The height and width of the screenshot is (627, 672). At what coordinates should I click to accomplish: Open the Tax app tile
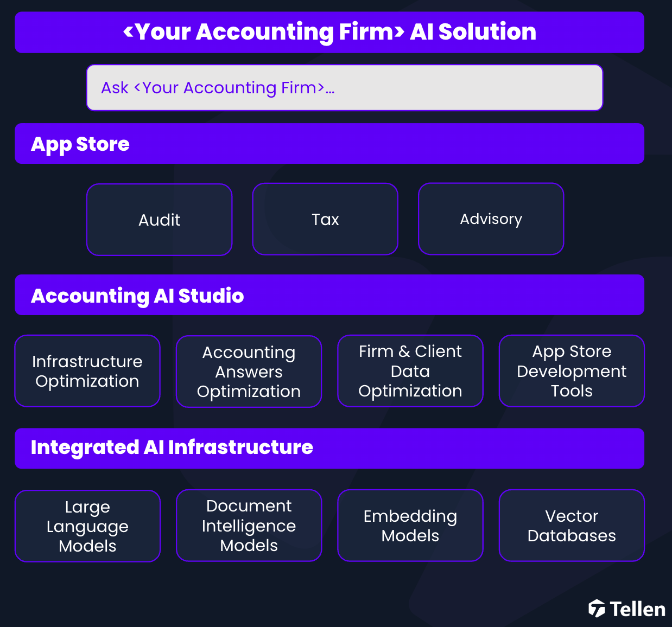pyautogui.click(x=325, y=219)
